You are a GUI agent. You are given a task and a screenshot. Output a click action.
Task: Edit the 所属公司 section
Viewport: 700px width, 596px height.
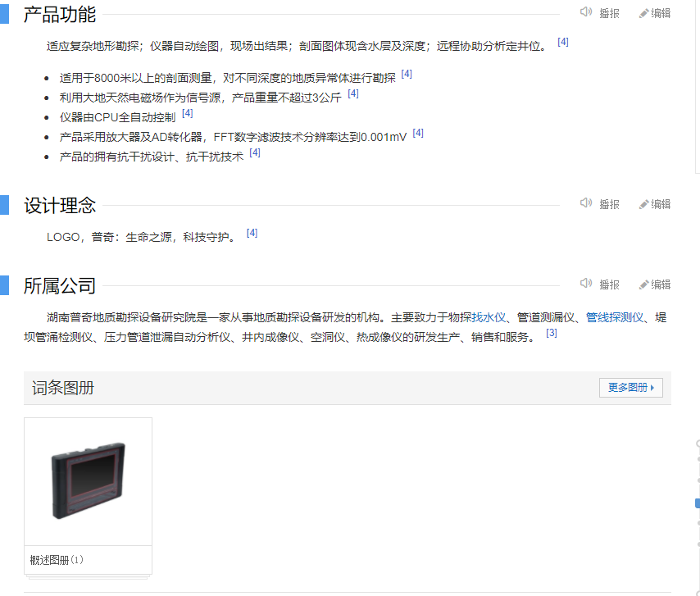tap(655, 284)
